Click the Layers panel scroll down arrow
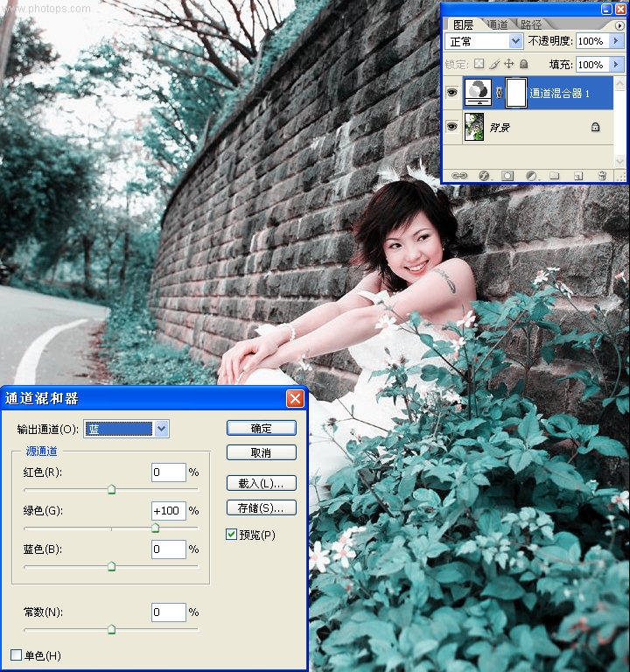The height and width of the screenshot is (672, 630). pyautogui.click(x=619, y=161)
